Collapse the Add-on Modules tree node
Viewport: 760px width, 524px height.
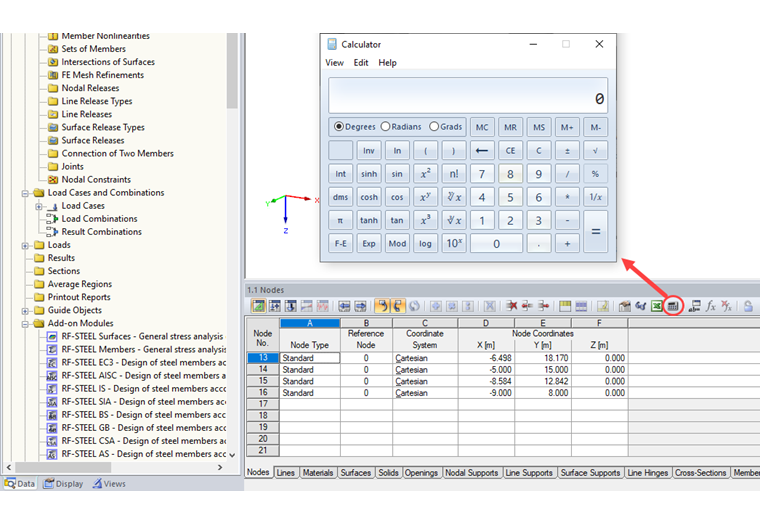pyautogui.click(x=25, y=324)
